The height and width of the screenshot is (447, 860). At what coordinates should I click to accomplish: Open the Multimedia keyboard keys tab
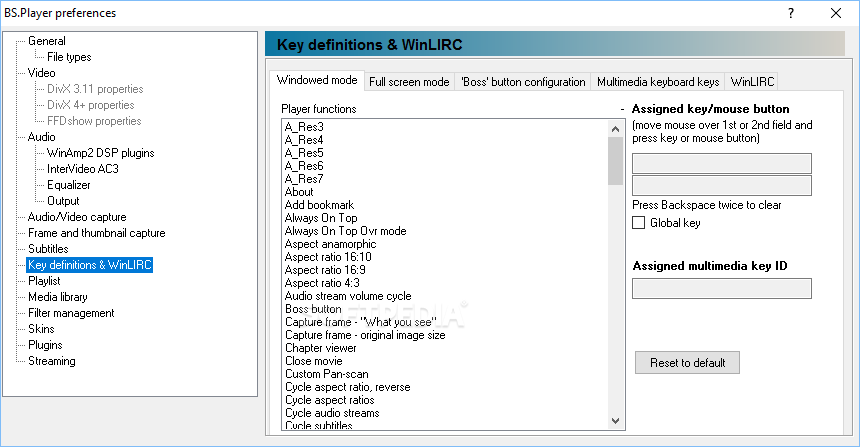(658, 82)
